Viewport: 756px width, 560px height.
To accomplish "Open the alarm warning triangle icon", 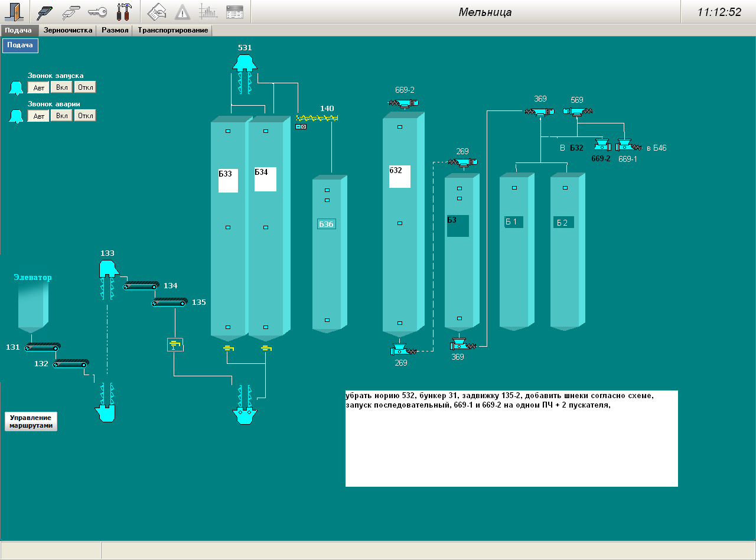I will (183, 11).
